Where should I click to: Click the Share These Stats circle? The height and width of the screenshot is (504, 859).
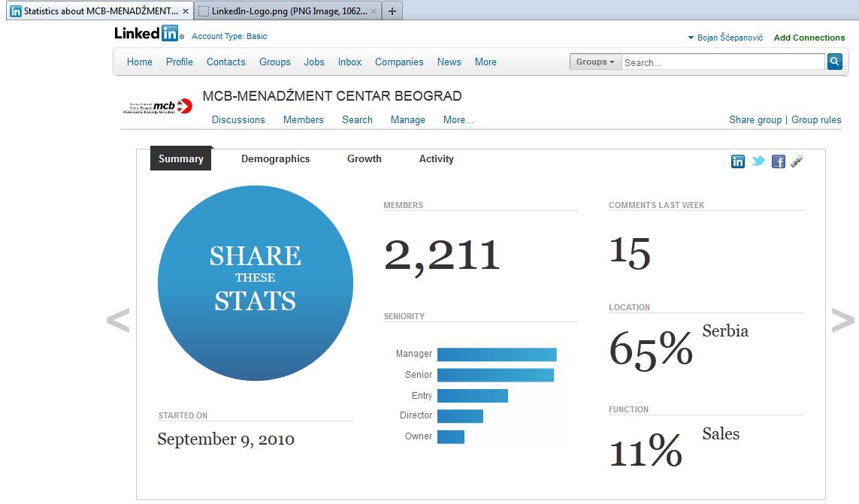pyautogui.click(x=256, y=282)
